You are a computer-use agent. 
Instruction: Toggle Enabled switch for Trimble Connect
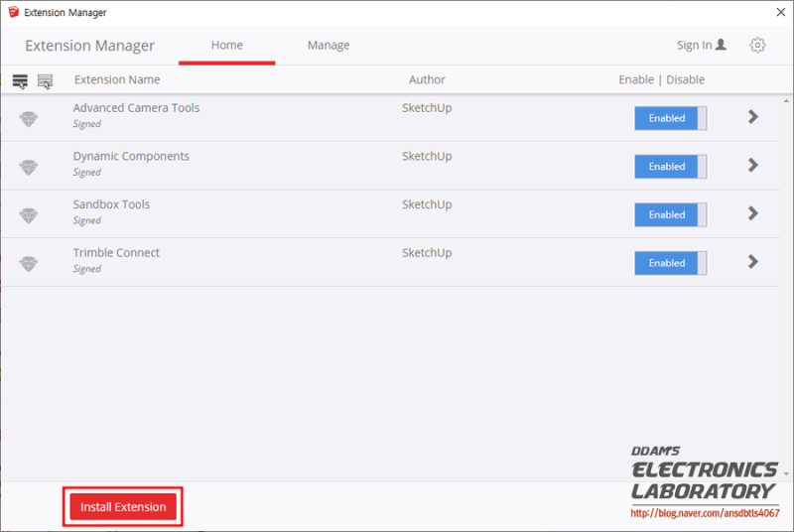pos(671,263)
